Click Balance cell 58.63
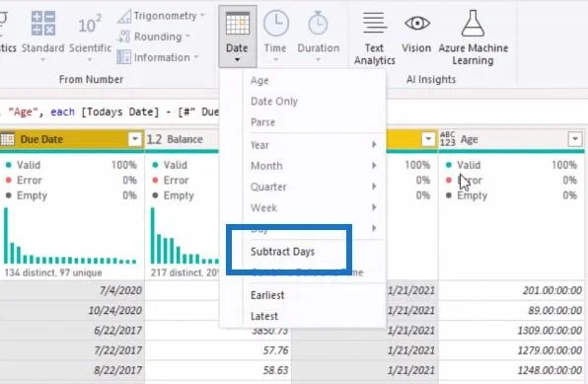 [218, 370]
